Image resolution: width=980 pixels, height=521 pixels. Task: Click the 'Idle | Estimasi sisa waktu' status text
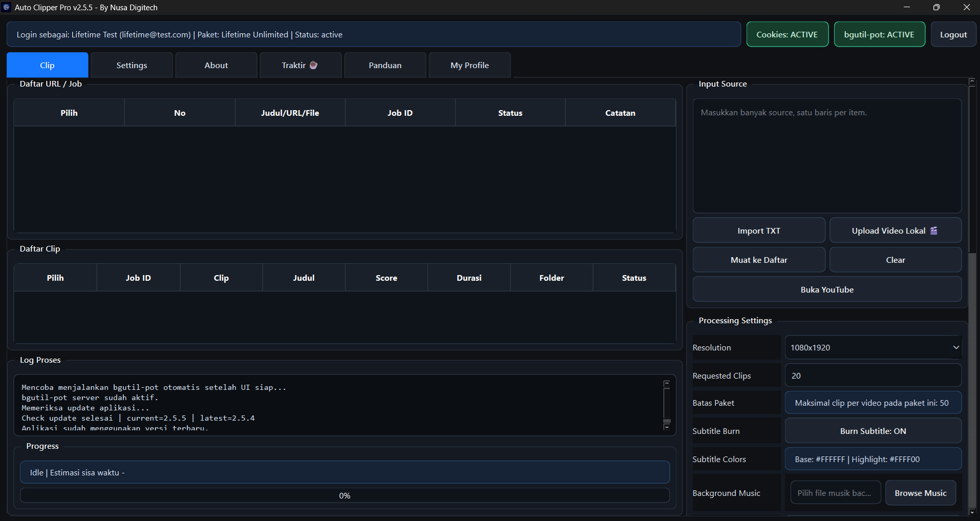click(x=77, y=472)
